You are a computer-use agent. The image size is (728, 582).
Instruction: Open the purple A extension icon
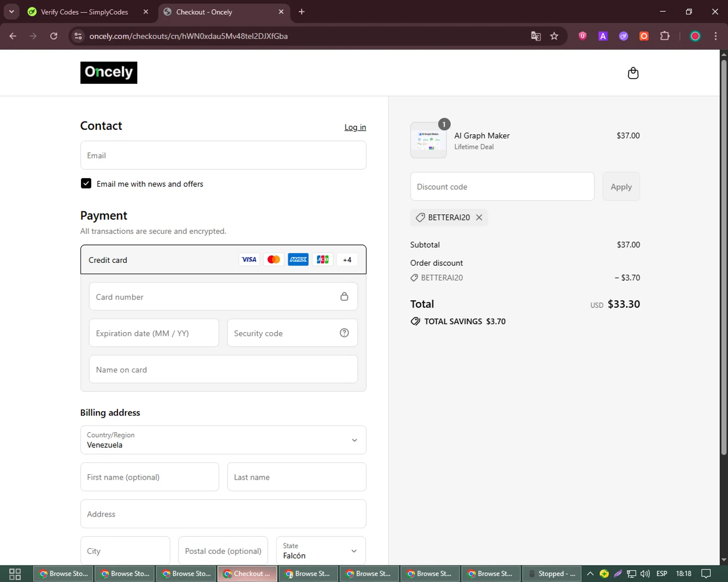pos(603,36)
